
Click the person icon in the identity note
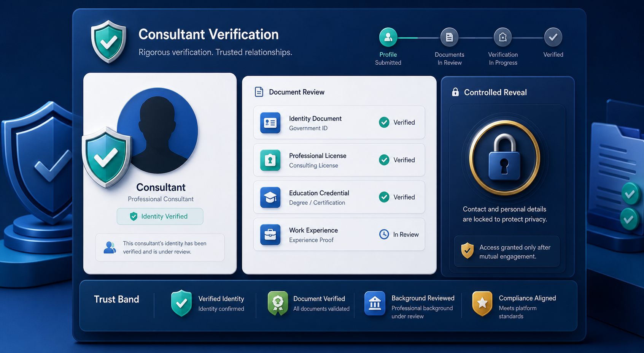click(x=110, y=247)
